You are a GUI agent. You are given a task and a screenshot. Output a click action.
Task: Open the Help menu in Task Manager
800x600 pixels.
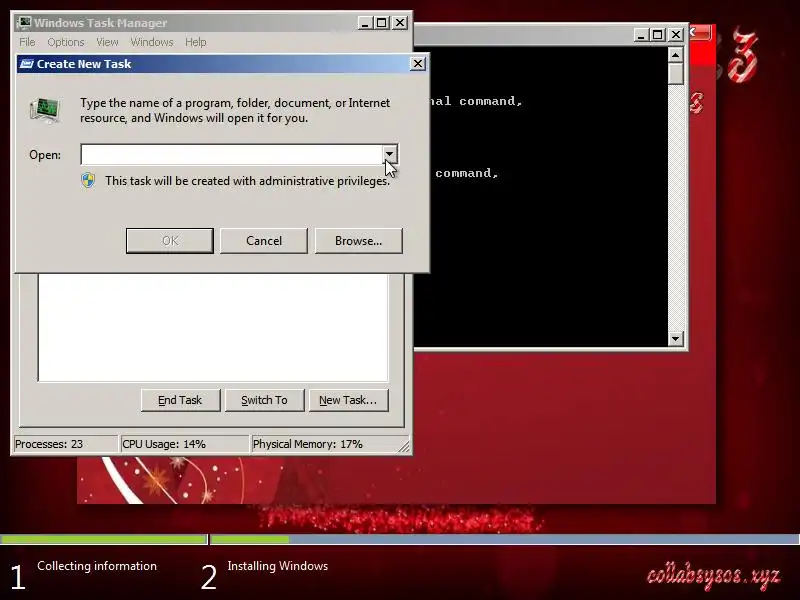pyautogui.click(x=195, y=42)
